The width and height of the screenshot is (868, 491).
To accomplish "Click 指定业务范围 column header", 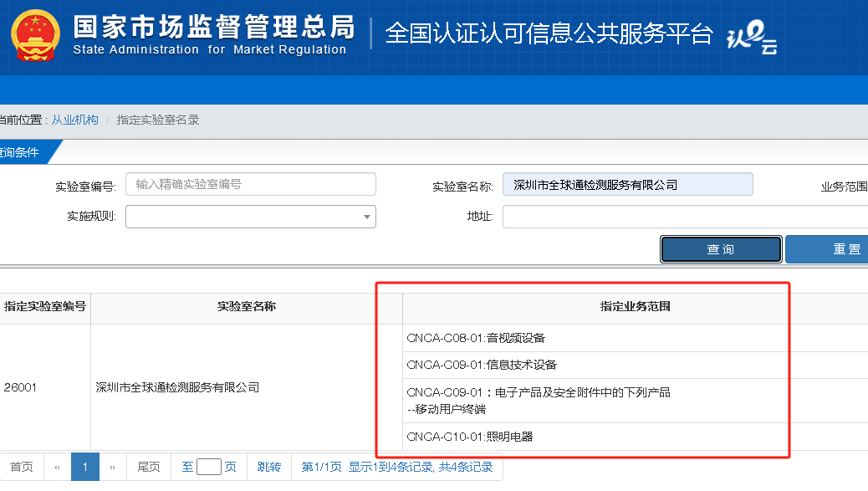I will click(x=635, y=306).
